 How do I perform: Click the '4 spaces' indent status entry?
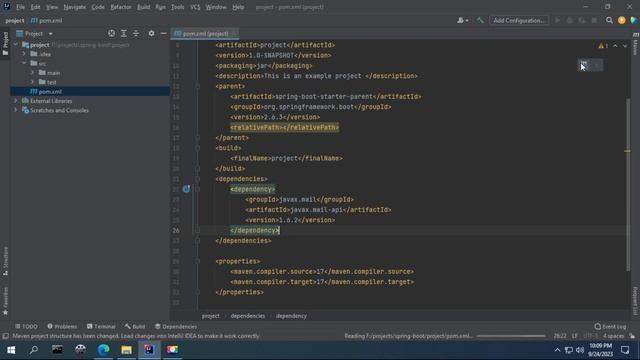pyautogui.click(x=613, y=336)
